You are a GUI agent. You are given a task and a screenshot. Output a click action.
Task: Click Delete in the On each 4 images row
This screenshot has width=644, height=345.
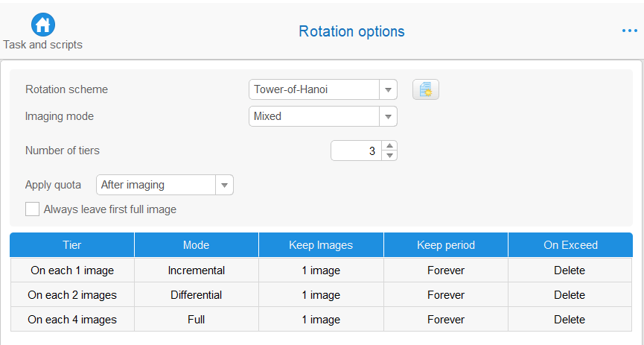570,320
